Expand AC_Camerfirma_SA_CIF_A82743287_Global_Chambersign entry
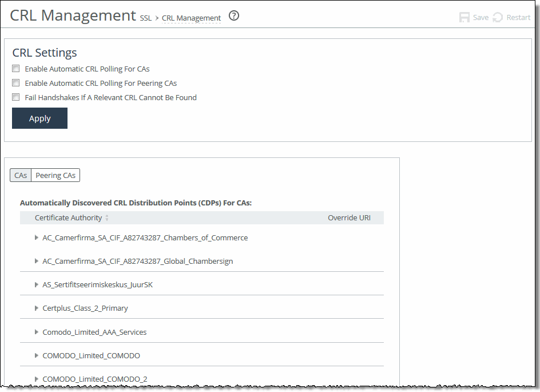This screenshot has width=540, height=392. pos(37,261)
